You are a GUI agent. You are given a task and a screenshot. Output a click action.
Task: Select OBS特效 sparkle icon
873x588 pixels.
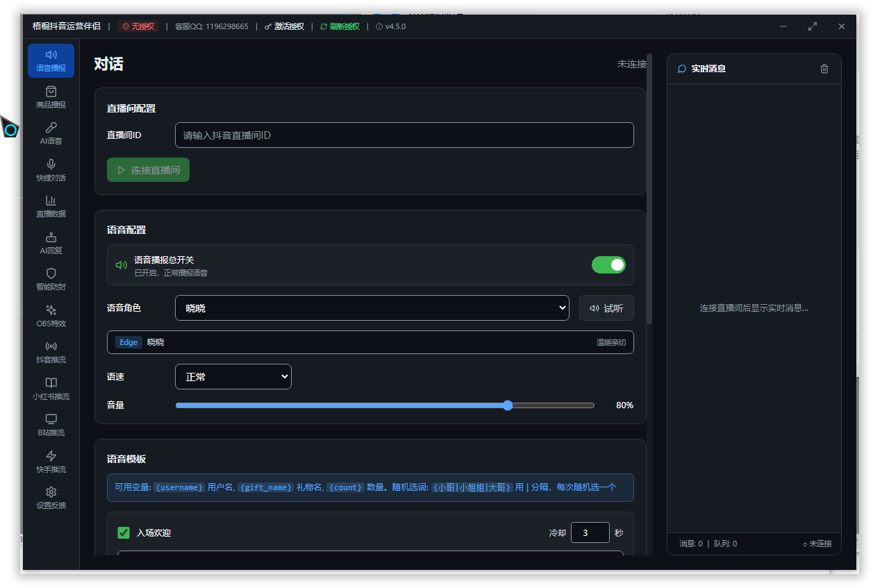point(51,310)
